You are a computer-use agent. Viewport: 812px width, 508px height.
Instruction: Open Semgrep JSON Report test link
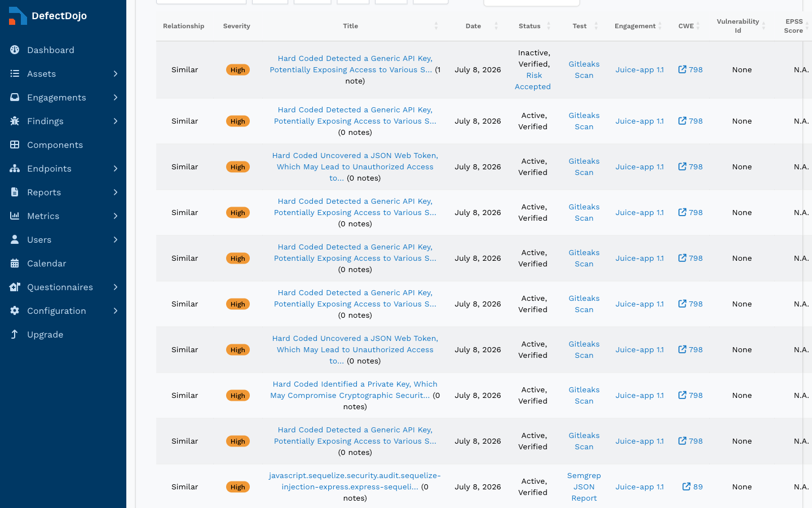coord(584,487)
